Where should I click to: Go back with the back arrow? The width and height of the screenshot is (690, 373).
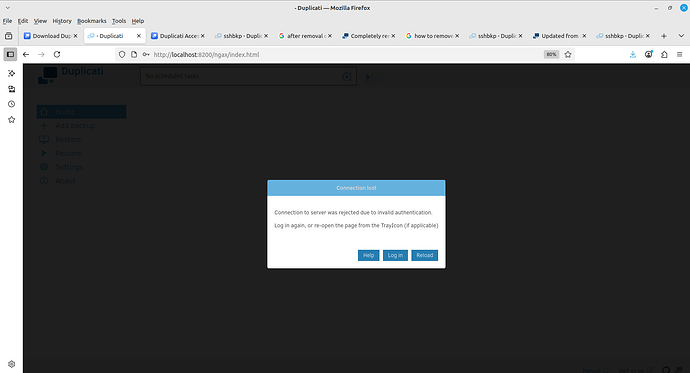[x=26, y=55]
